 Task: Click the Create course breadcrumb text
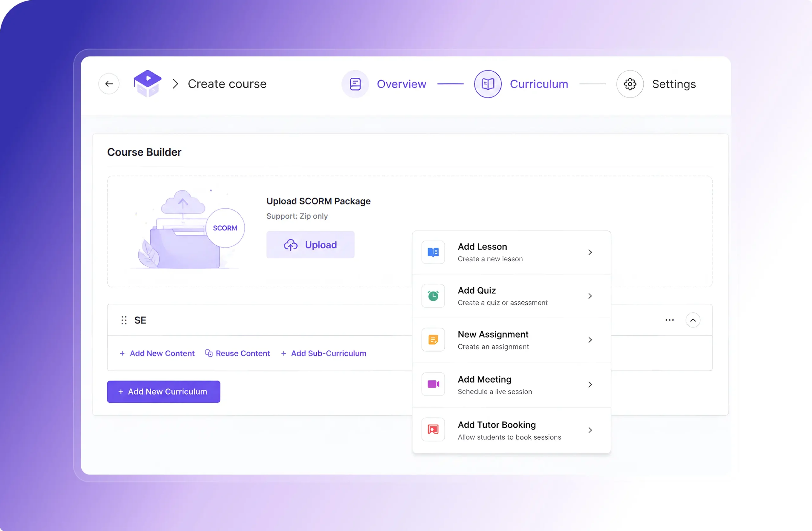227,84
